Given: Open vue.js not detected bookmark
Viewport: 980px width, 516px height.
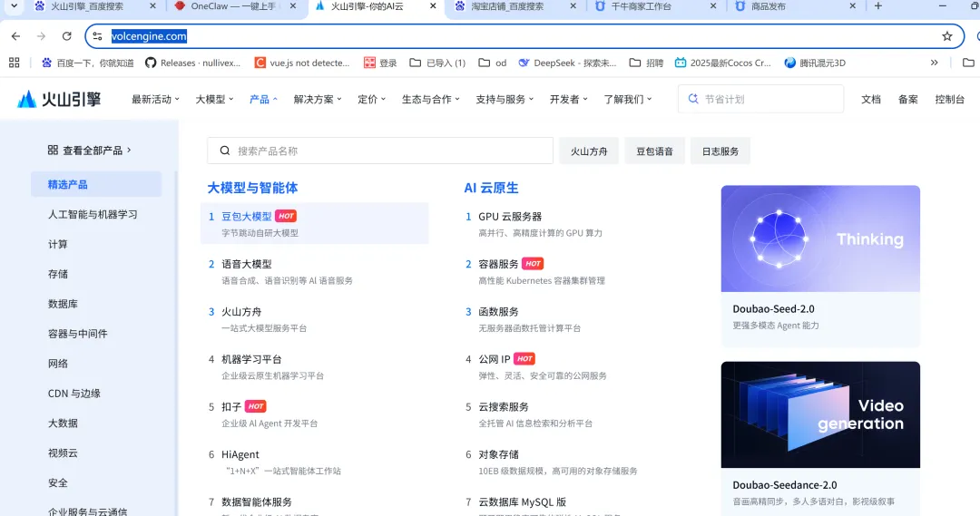Looking at the screenshot, I should [x=302, y=63].
